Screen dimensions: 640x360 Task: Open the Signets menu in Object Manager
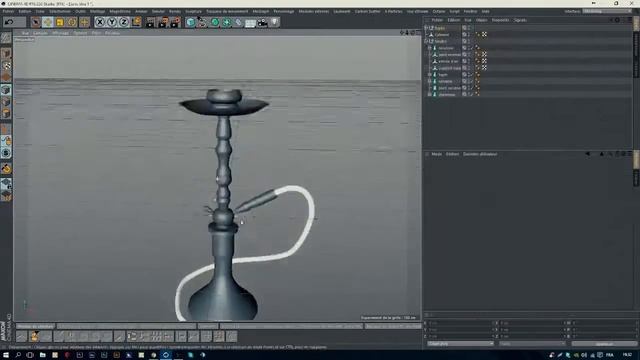(520, 20)
